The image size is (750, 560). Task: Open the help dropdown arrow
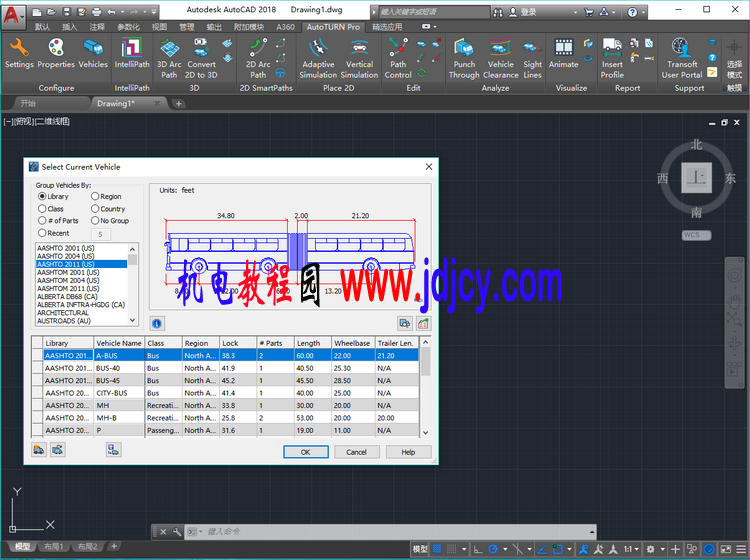point(643,12)
